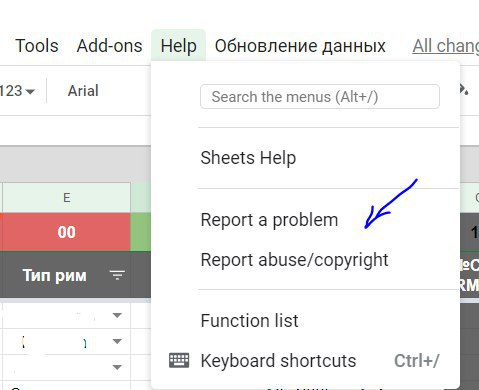Select Report a problem

[x=269, y=220]
